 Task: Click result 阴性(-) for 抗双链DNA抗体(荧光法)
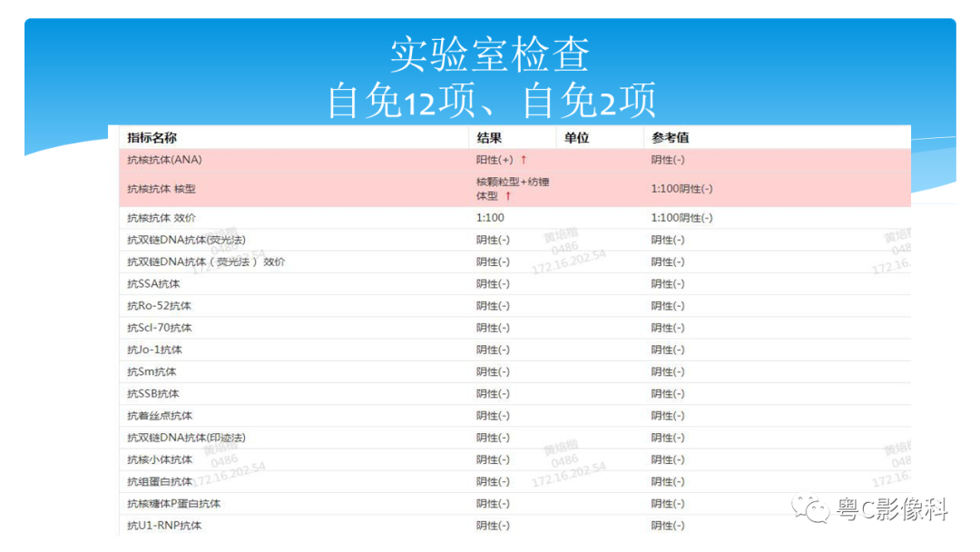(493, 240)
